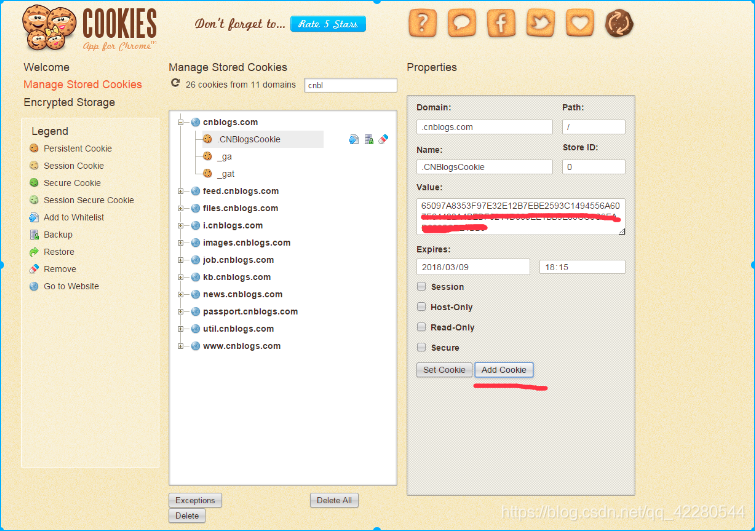Go to Manage Stored Cookies in sidebar
The image size is (755, 531).
point(82,84)
